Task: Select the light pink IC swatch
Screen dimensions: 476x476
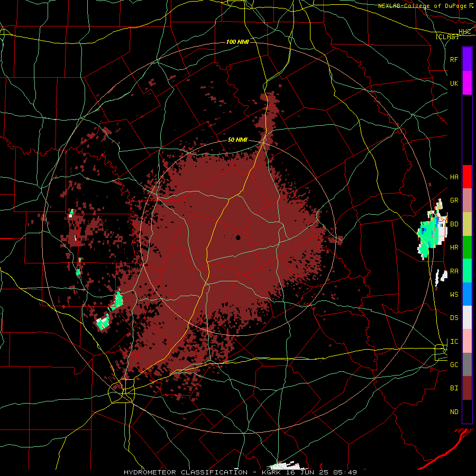Action: 467,341
